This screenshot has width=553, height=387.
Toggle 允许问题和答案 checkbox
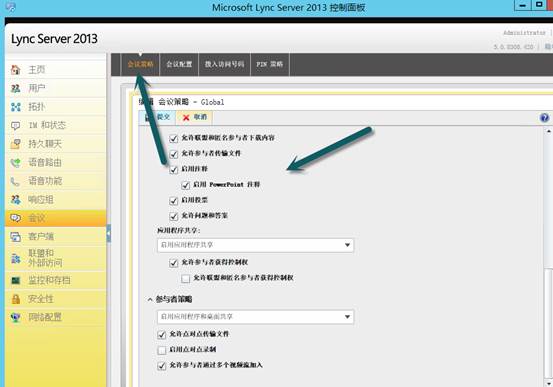pos(174,216)
